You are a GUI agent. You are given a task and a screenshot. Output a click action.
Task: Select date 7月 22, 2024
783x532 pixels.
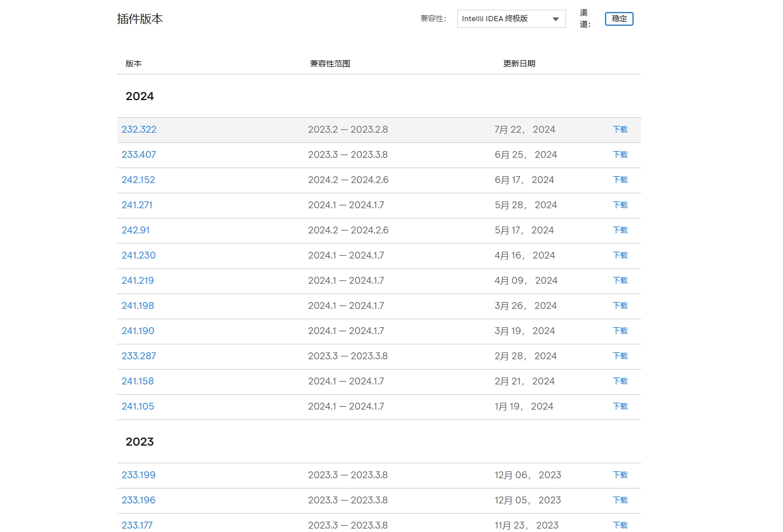click(525, 130)
